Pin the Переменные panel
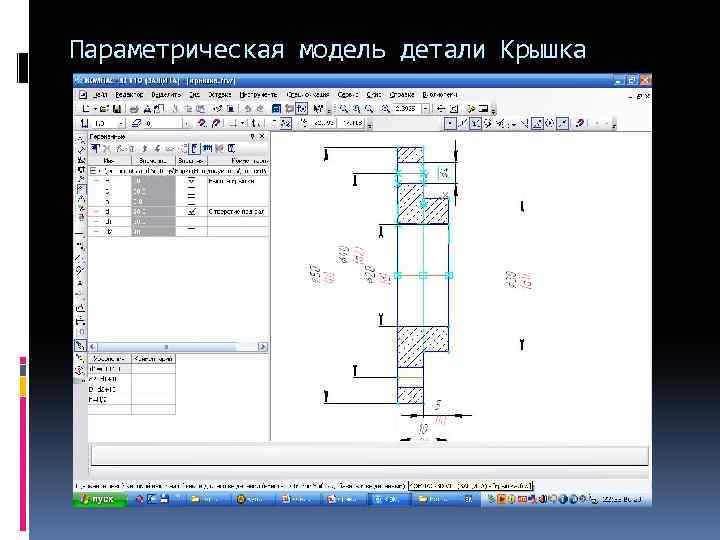Screen dimensions: 720x540 coord(252,136)
